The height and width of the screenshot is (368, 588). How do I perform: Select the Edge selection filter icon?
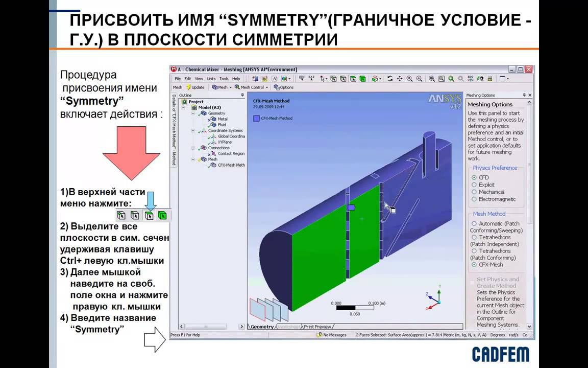click(x=343, y=79)
